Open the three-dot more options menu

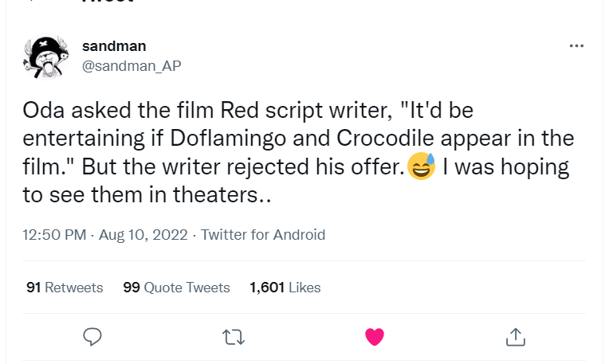pos(576,46)
